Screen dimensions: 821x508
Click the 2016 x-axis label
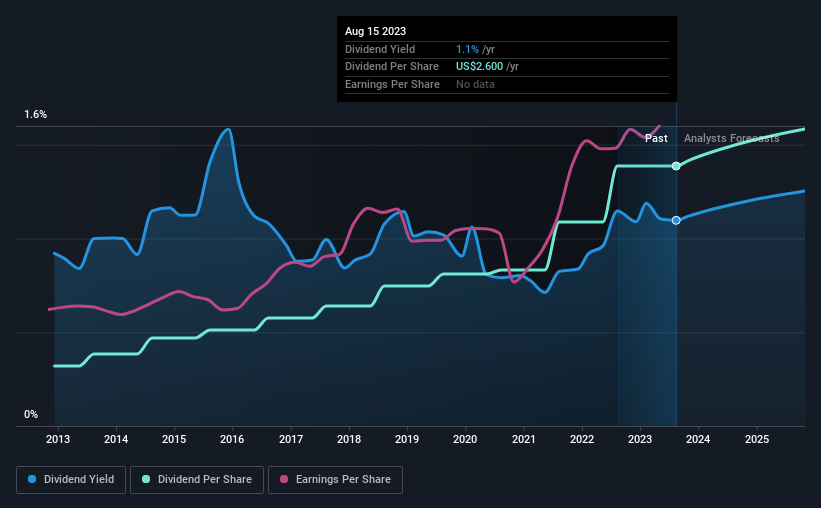click(232, 439)
